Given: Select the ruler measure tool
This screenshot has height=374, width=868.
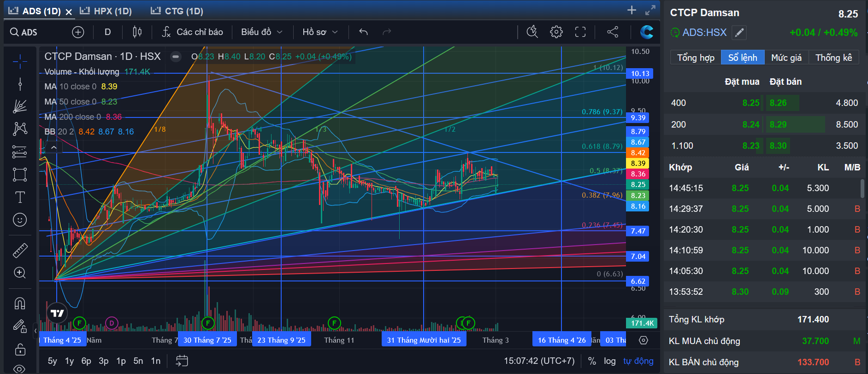Looking at the screenshot, I should pos(20,250).
